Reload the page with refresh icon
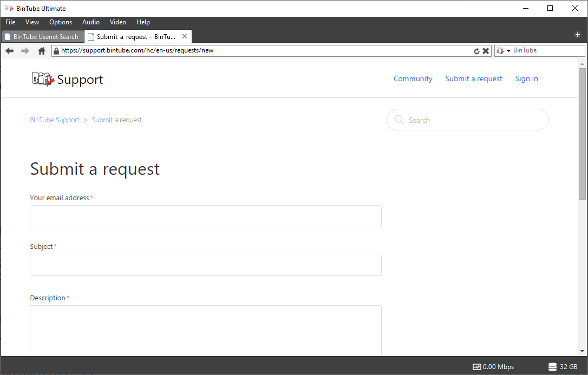Viewport: 588px width, 375px height. [x=476, y=51]
